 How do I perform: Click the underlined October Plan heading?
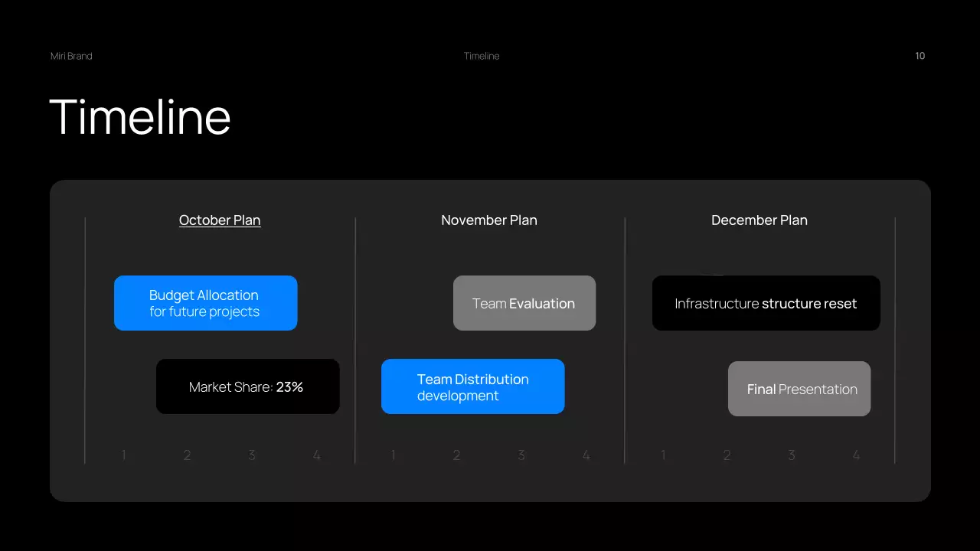(220, 220)
